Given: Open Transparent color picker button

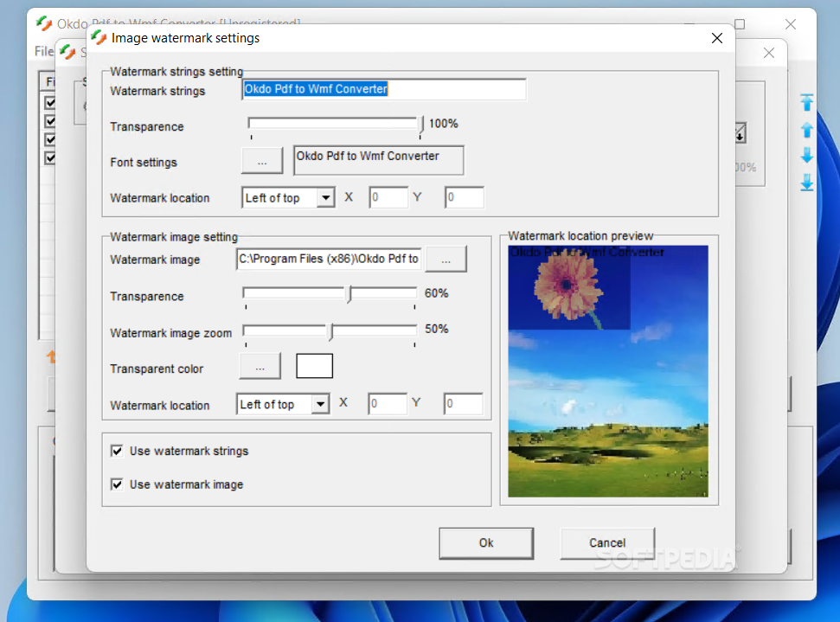Looking at the screenshot, I should [260, 367].
